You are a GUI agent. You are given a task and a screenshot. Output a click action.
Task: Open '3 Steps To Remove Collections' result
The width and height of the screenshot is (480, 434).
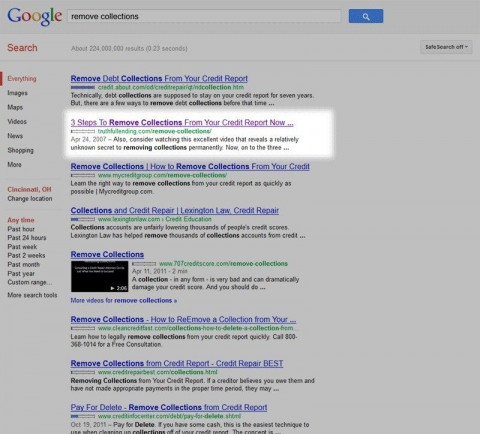(x=182, y=123)
